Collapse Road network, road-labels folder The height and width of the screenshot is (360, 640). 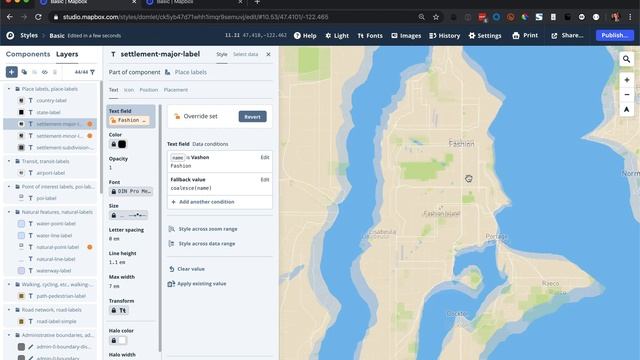pyautogui.click(x=9, y=310)
